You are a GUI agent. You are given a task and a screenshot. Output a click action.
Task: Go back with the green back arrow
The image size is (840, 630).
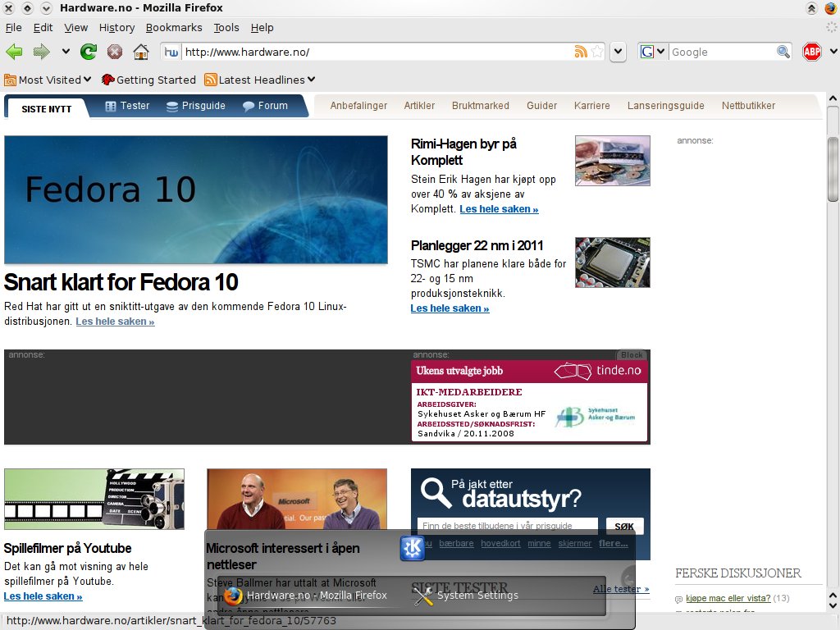(x=15, y=52)
